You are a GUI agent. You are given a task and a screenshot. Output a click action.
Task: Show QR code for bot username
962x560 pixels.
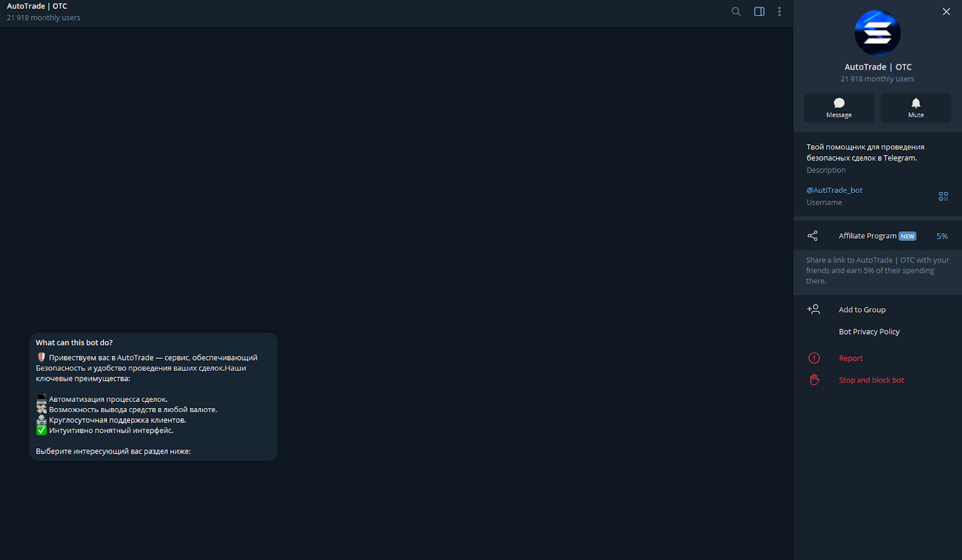coord(943,196)
